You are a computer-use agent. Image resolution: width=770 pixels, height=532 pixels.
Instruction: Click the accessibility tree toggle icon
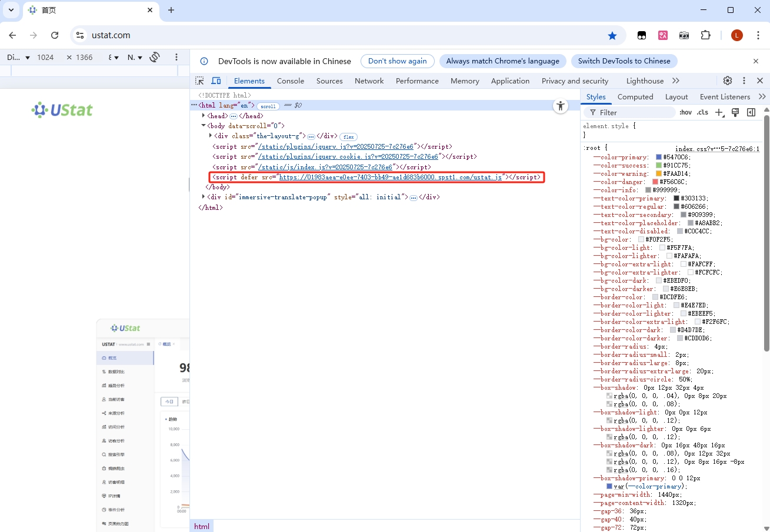point(561,106)
